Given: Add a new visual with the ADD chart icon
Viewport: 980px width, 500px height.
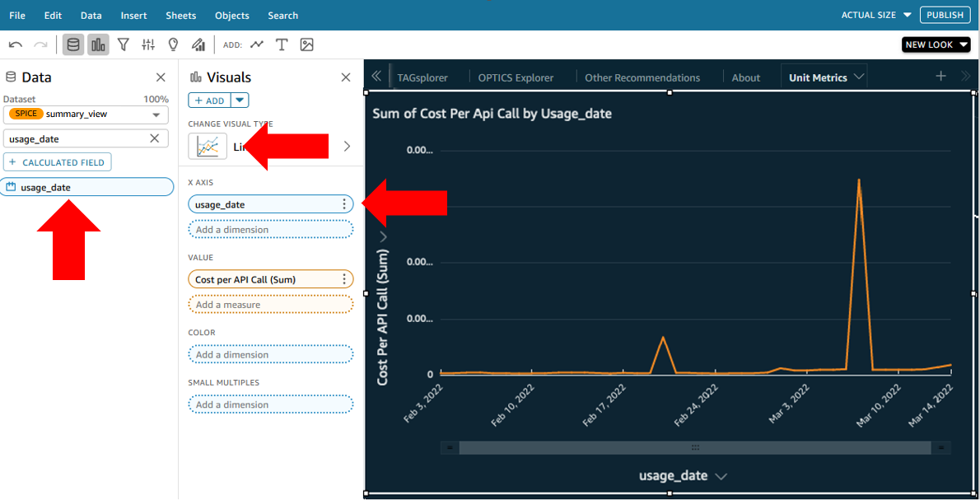Looking at the screenshot, I should (257, 44).
